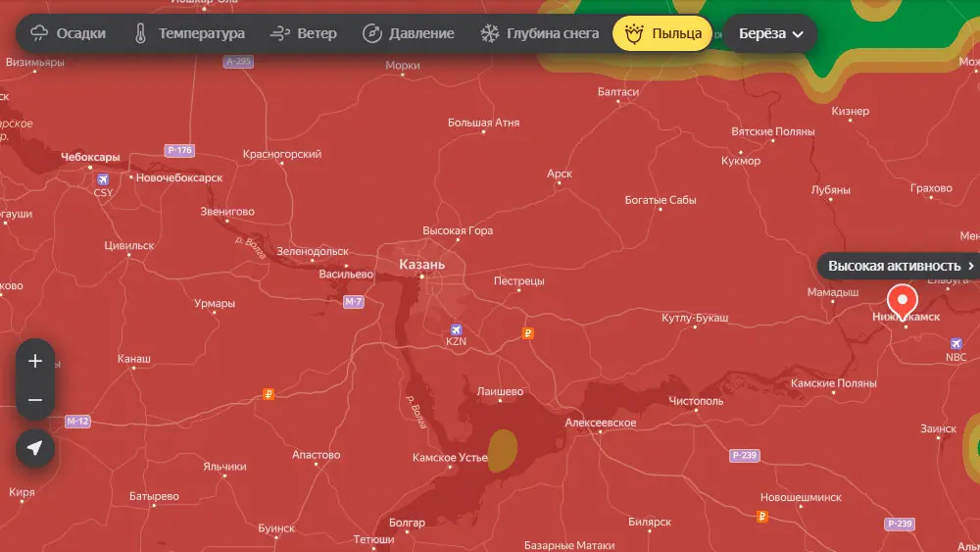The height and width of the screenshot is (552, 980).
Task: Switch to the Осадки precipitation layer
Action: point(68,33)
